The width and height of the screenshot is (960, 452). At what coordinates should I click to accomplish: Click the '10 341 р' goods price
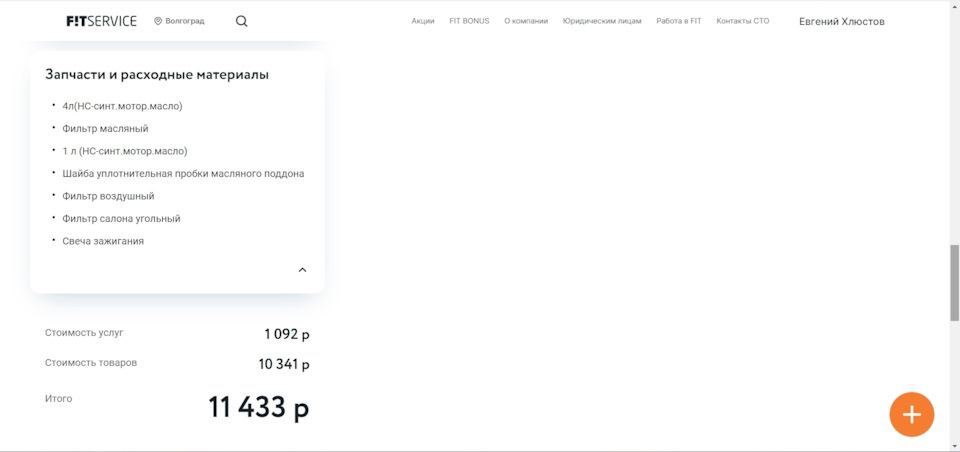point(284,364)
